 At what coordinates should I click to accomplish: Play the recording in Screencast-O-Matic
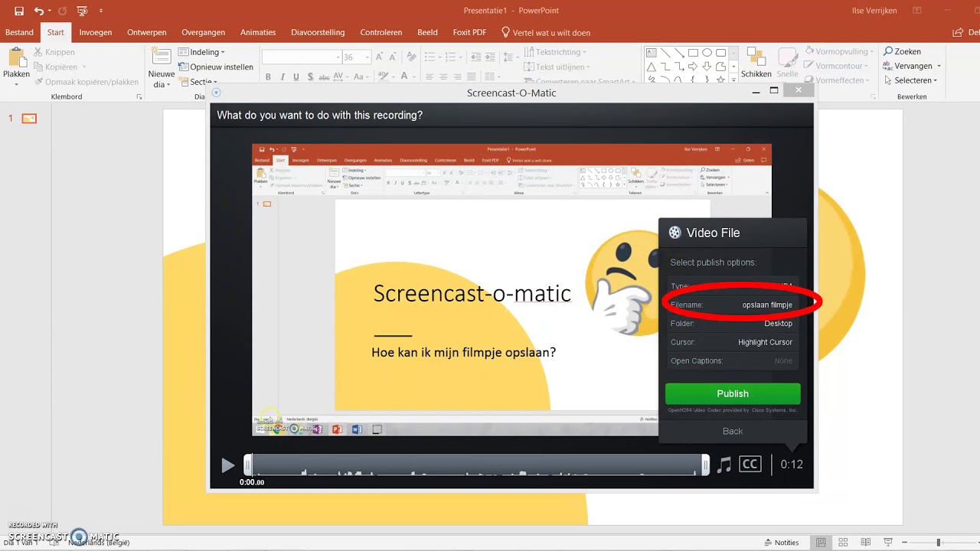pos(227,465)
